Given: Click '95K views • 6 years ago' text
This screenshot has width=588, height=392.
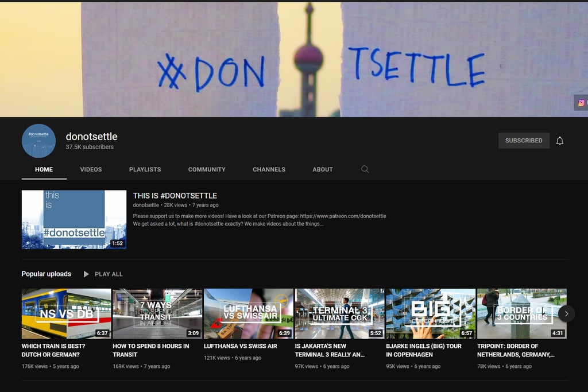Looking at the screenshot, I should coord(413,367).
